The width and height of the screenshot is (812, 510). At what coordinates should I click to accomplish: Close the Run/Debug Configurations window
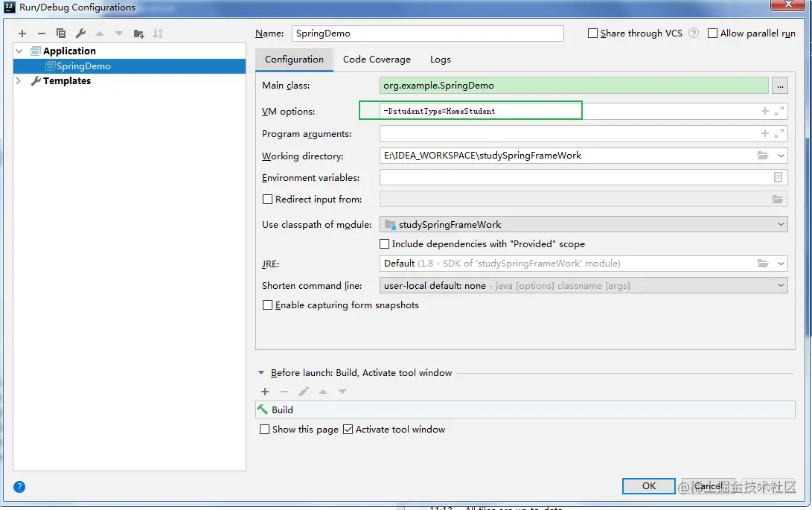788,4
